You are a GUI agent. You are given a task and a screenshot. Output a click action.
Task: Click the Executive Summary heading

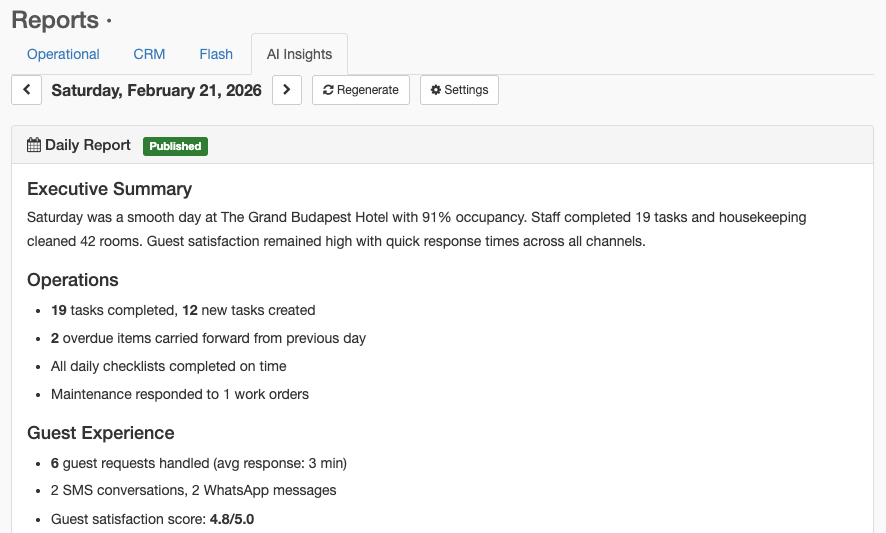click(x=110, y=189)
